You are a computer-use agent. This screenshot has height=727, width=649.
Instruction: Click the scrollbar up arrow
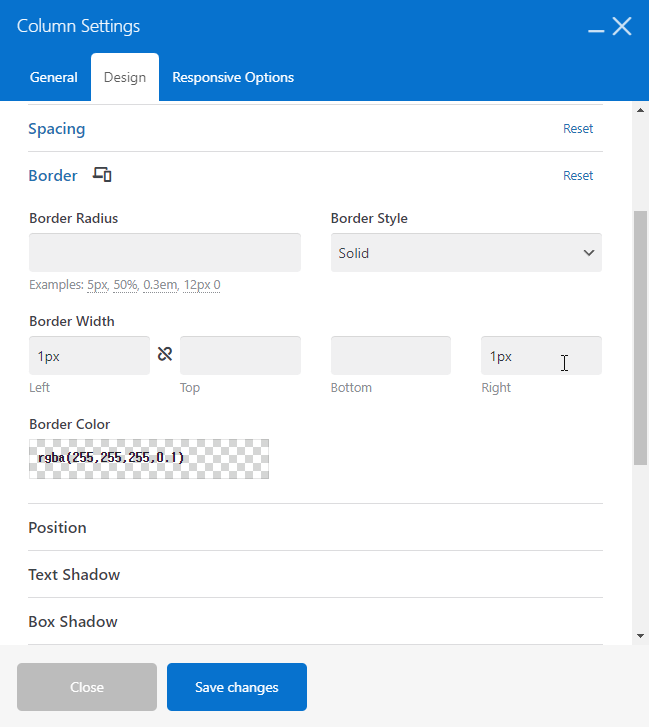641,110
